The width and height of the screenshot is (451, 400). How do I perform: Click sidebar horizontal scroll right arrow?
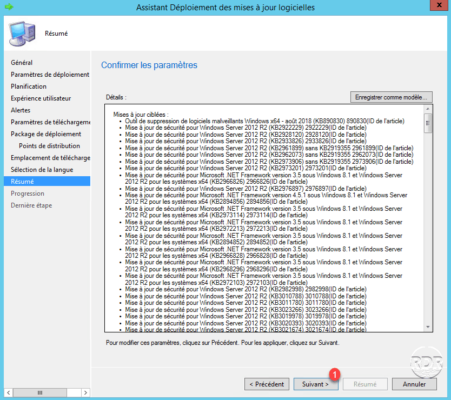[86, 392]
